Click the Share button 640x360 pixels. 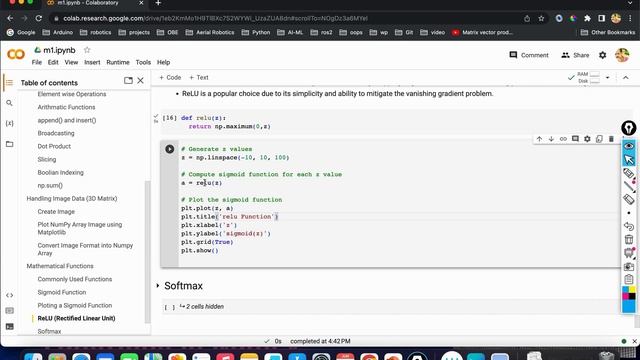click(575, 55)
